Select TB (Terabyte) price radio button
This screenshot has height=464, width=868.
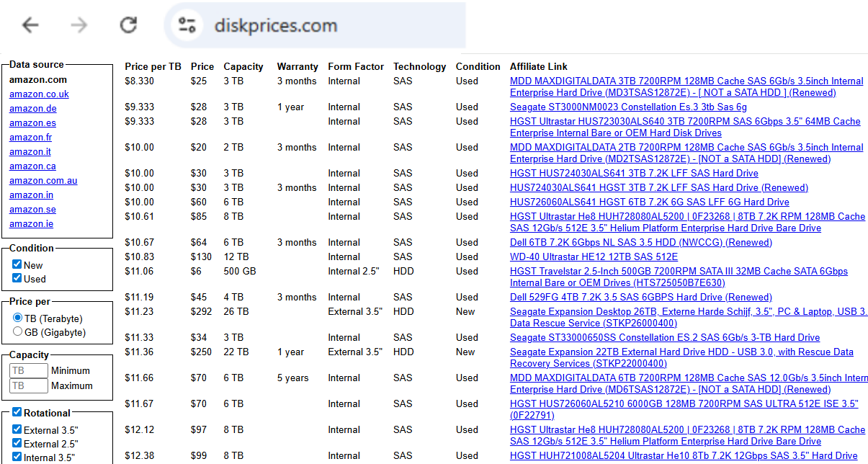point(17,318)
